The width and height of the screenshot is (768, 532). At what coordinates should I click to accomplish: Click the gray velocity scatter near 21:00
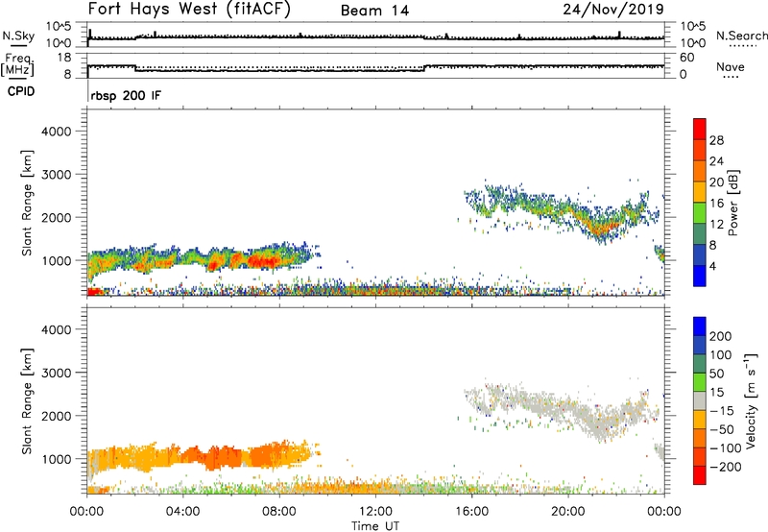pos(595,422)
